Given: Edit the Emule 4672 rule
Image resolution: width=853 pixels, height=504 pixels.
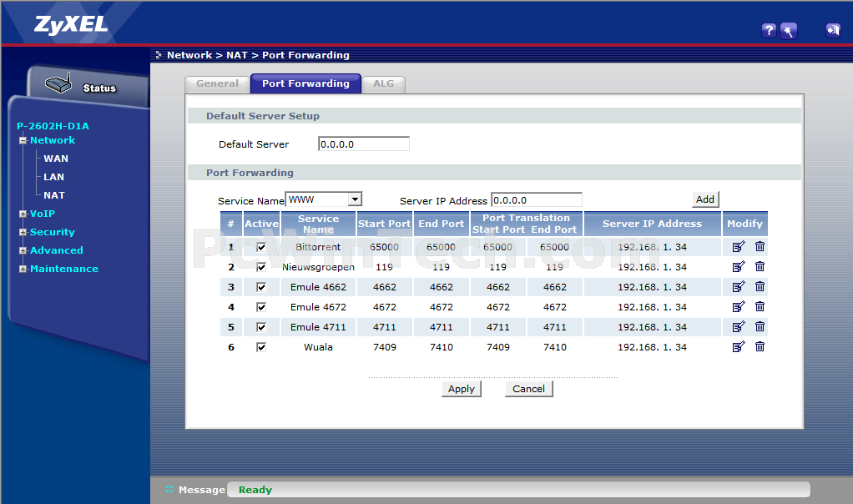Looking at the screenshot, I should coord(738,307).
